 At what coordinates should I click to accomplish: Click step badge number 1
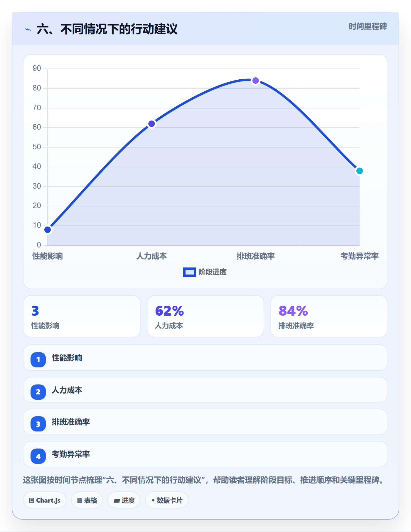[x=38, y=359]
